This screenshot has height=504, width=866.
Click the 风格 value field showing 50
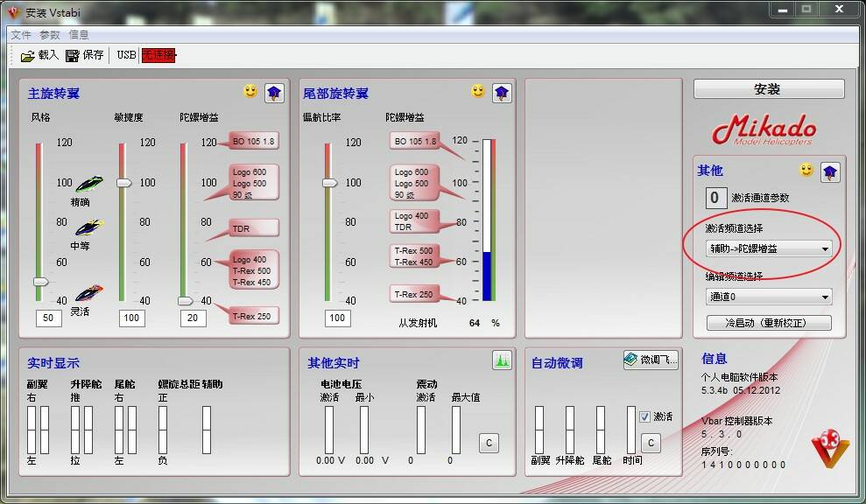pos(49,318)
